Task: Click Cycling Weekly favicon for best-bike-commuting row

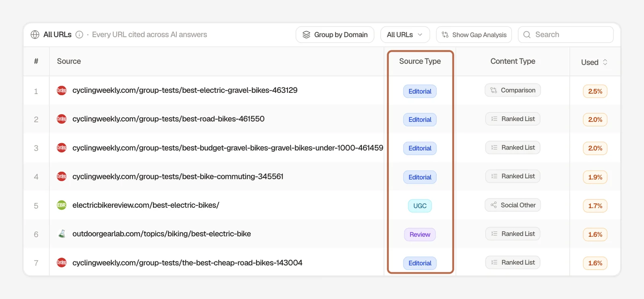Action: click(x=62, y=176)
